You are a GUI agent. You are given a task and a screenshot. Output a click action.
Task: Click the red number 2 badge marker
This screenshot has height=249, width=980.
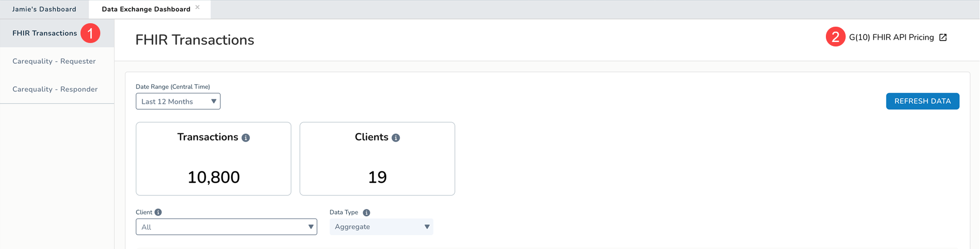[x=835, y=37]
